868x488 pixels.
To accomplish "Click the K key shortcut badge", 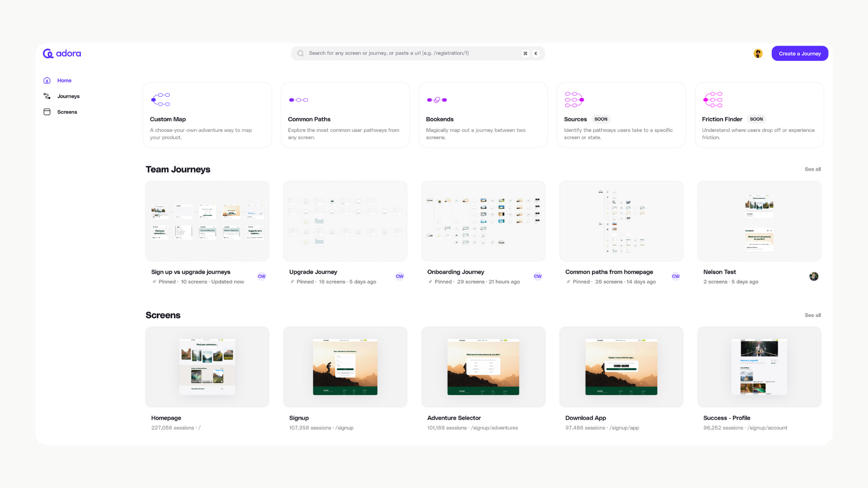I will [x=536, y=53].
